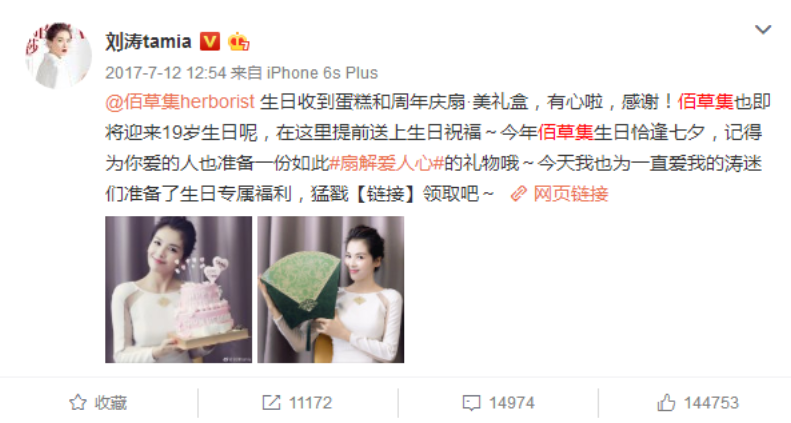Click the 收藏 favorite button
This screenshot has height=423, width=791.
(98, 403)
